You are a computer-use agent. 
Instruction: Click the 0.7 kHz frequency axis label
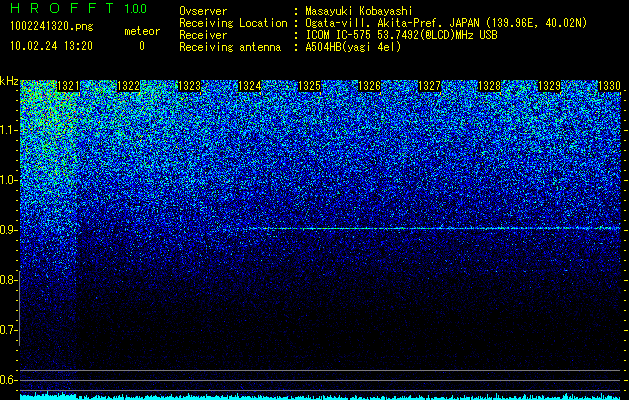point(9,330)
